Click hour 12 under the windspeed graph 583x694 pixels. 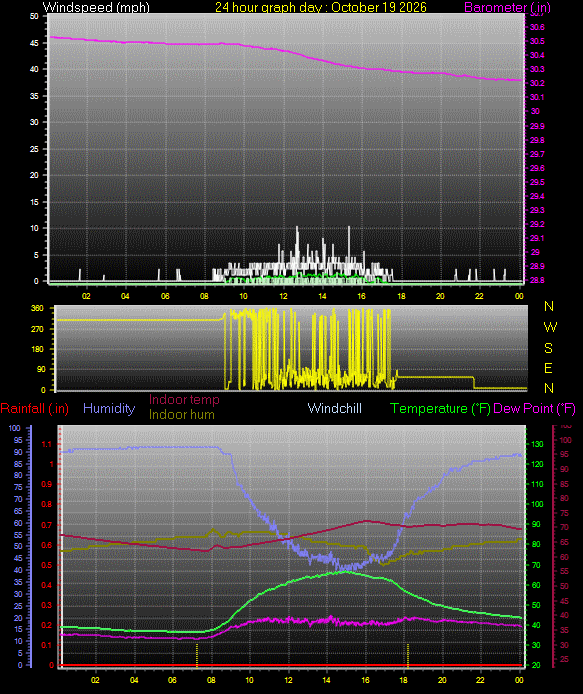283,296
